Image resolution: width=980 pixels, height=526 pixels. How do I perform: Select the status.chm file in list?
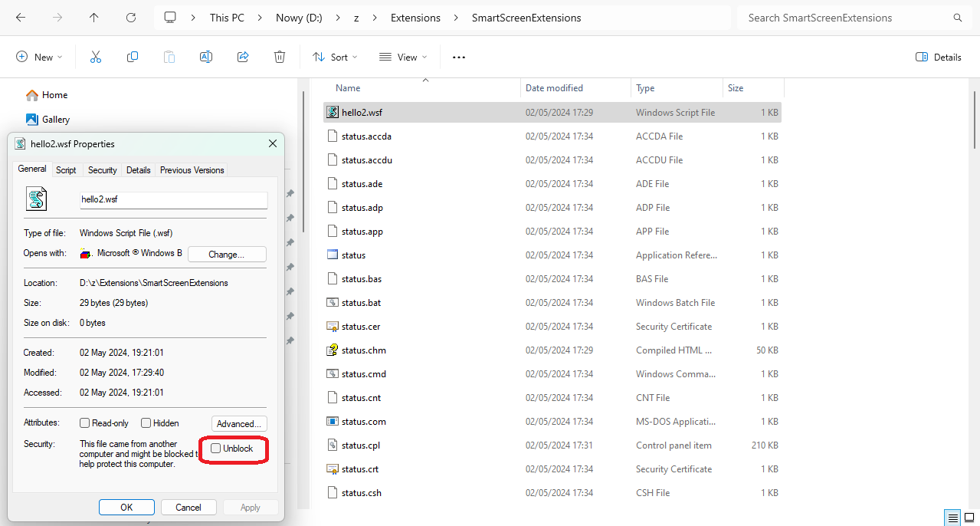pyautogui.click(x=363, y=350)
